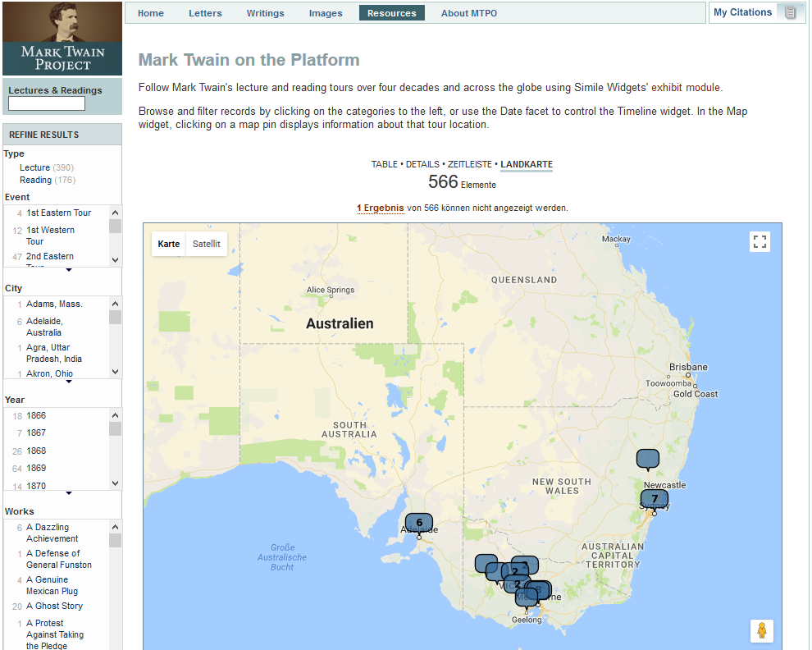Click the Lectures & Readings search field
The height and width of the screenshot is (650, 812).
(x=47, y=103)
